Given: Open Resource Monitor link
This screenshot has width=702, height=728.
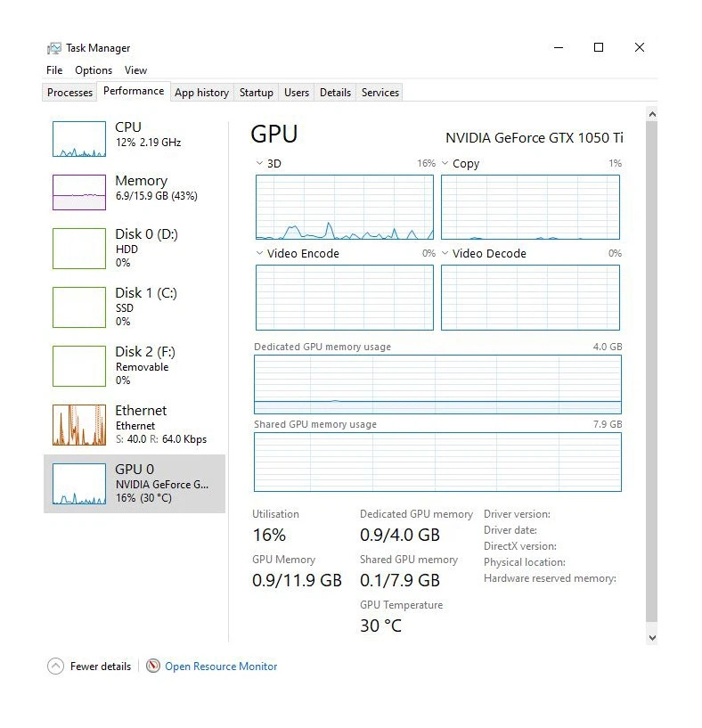Looking at the screenshot, I should click(x=221, y=667).
